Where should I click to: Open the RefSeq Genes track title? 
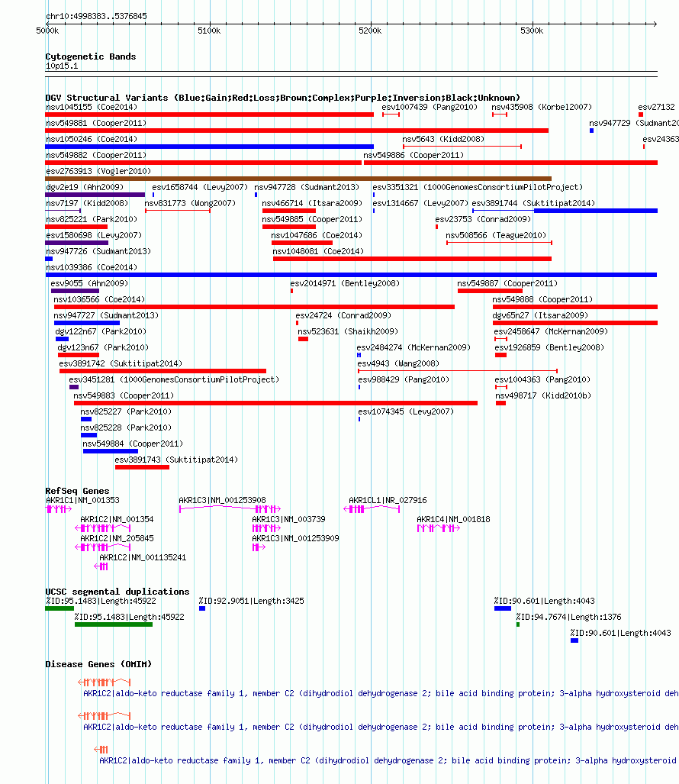tap(78, 491)
